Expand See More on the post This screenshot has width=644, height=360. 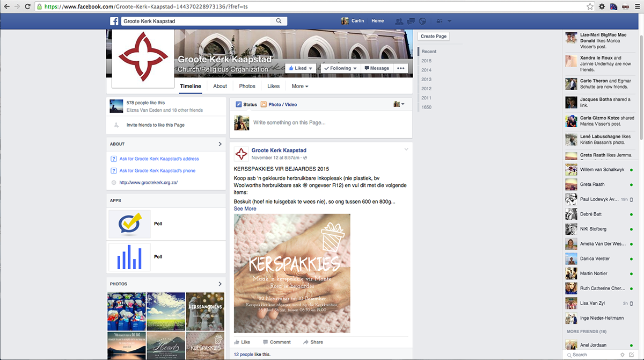pyautogui.click(x=245, y=208)
